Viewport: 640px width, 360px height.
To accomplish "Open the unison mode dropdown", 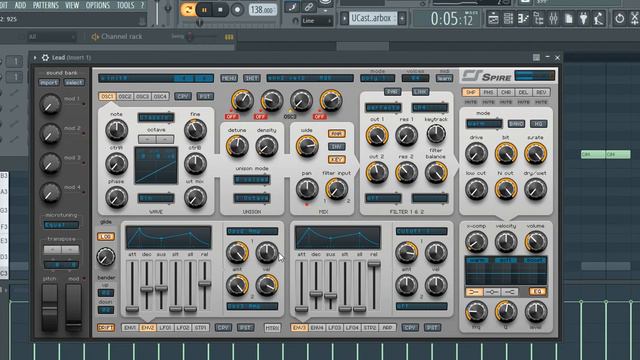I will click(x=252, y=179).
